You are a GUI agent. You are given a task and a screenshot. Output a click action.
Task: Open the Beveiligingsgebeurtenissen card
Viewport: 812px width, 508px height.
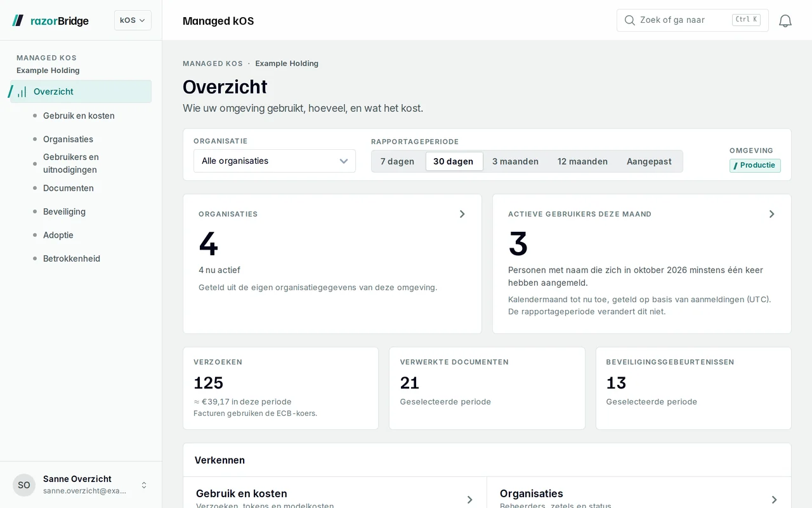tap(693, 388)
